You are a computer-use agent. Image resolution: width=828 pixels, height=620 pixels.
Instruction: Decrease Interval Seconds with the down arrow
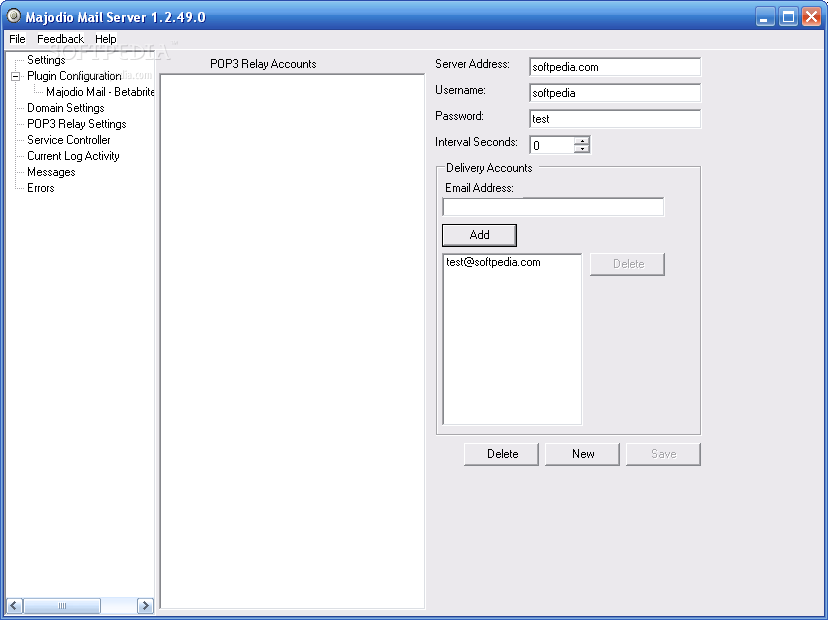coord(582,149)
